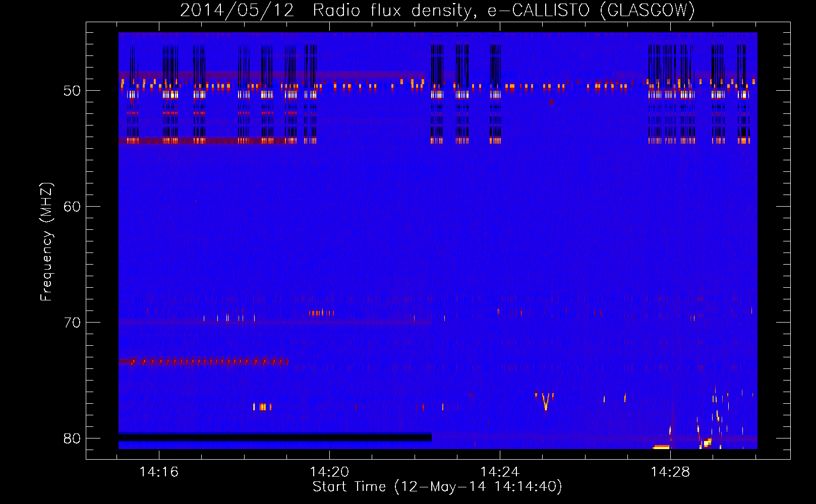Click the 14:16 time axis tick label

point(159,472)
